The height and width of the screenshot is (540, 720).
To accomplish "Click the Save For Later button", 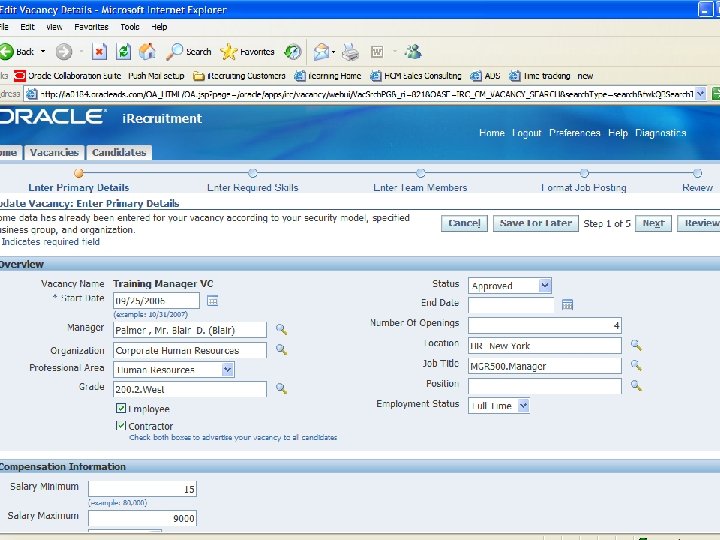I will click(x=535, y=223).
